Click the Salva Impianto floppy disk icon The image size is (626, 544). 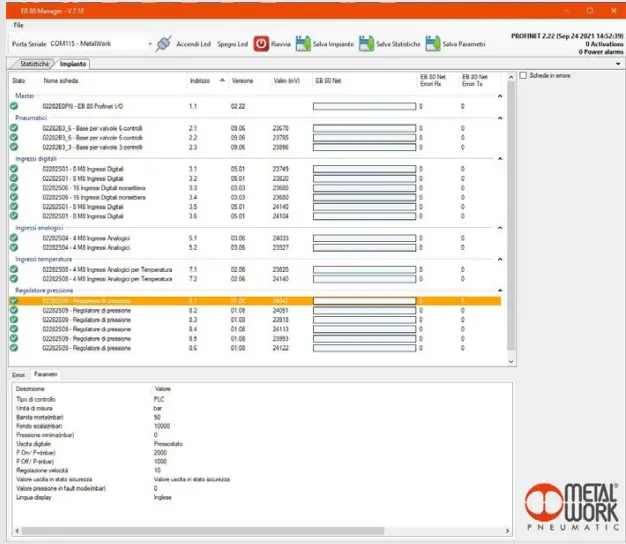click(303, 44)
